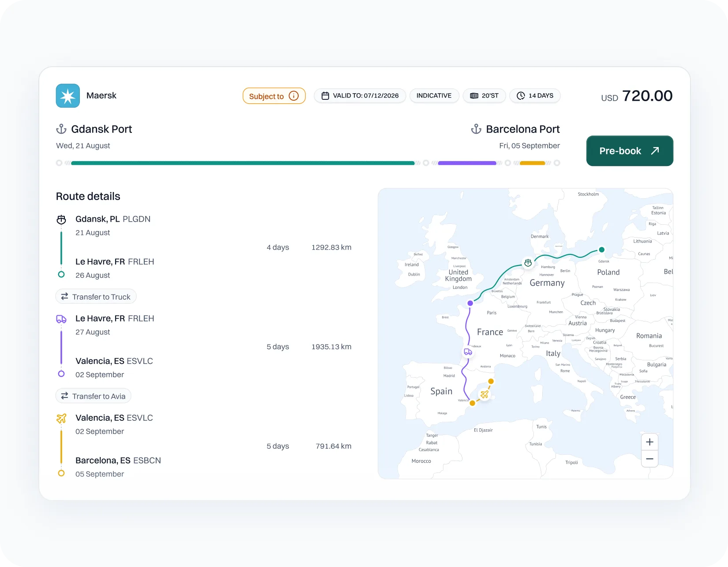
Task: Click the Pre-book button
Action: [630, 151]
